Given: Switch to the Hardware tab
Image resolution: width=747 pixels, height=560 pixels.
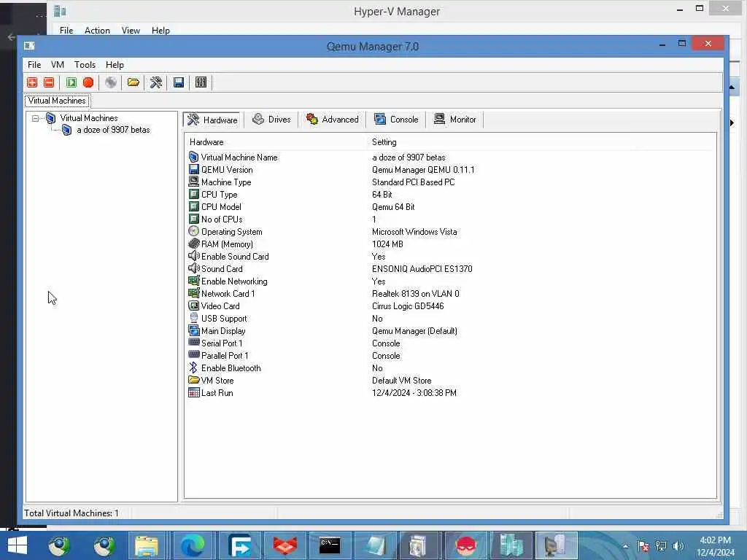Looking at the screenshot, I should click(212, 120).
